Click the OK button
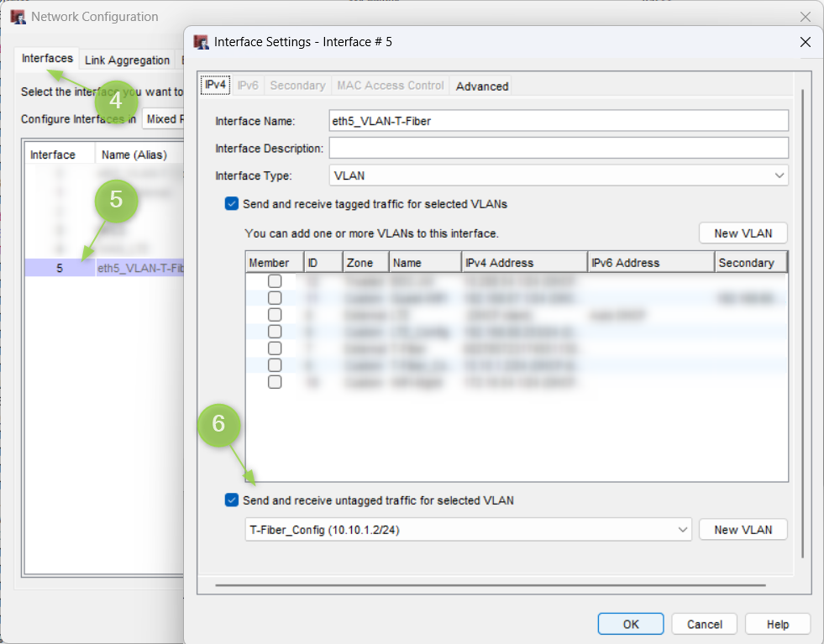 pos(631,624)
